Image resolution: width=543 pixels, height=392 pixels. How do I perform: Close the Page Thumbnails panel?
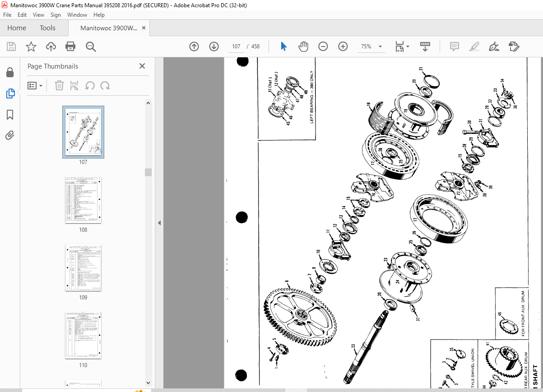pyautogui.click(x=142, y=66)
